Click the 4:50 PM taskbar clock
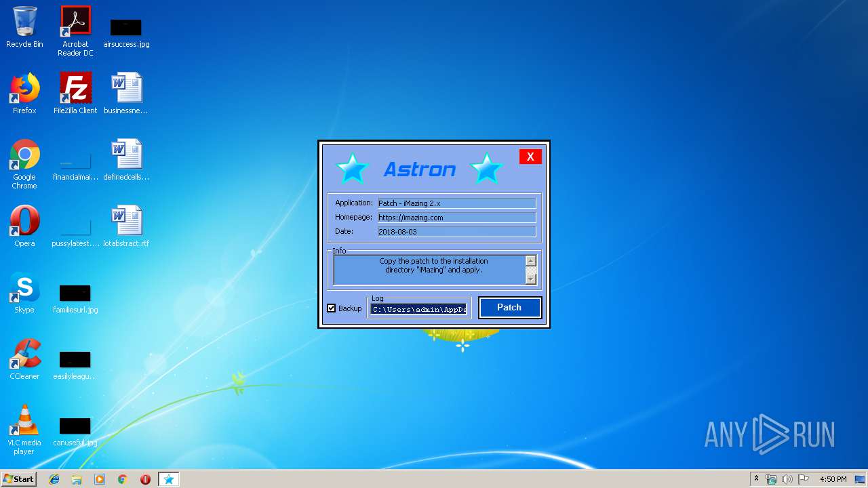The height and width of the screenshot is (488, 868). [833, 479]
